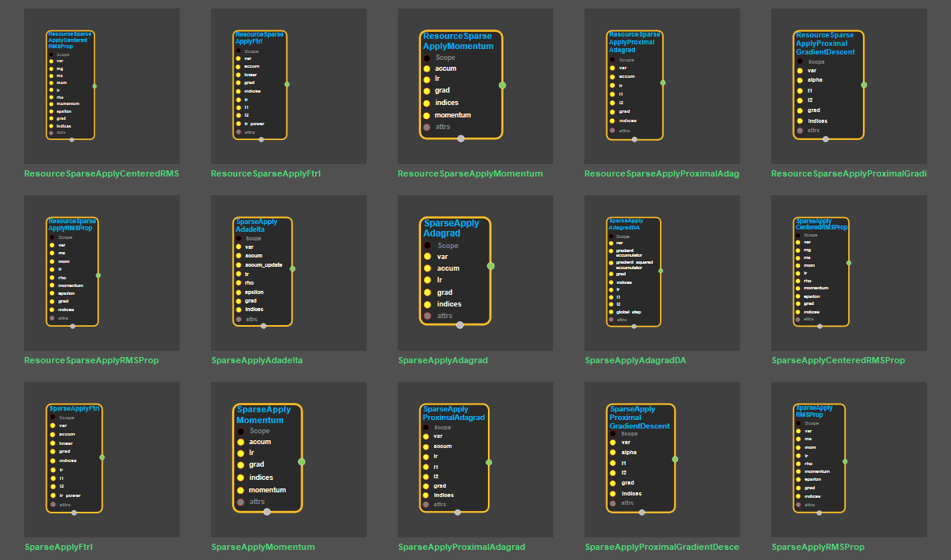Click the grad input port on the SparseApplyMomentum node
The height and width of the screenshot is (560, 951).
240,464
